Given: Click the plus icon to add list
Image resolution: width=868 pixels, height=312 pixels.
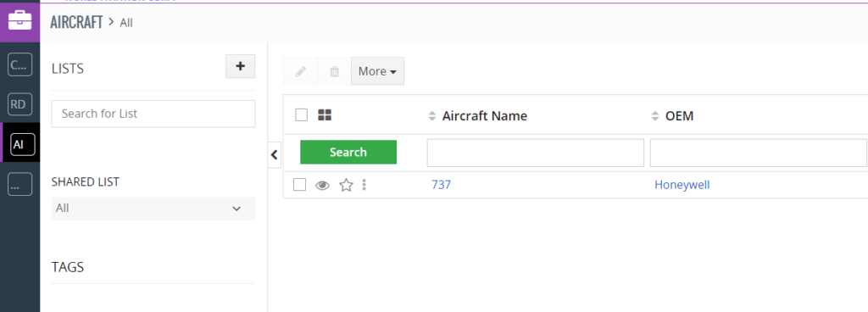Looking at the screenshot, I should (240, 66).
